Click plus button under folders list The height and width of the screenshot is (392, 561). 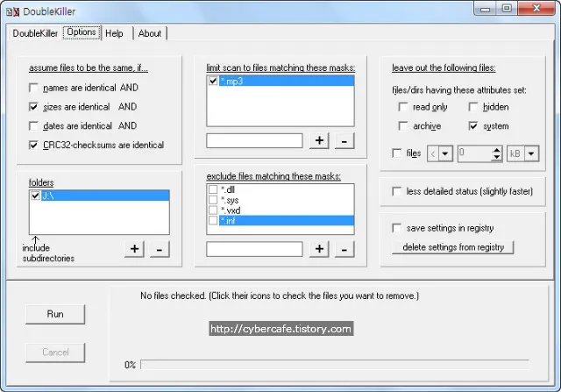134,249
